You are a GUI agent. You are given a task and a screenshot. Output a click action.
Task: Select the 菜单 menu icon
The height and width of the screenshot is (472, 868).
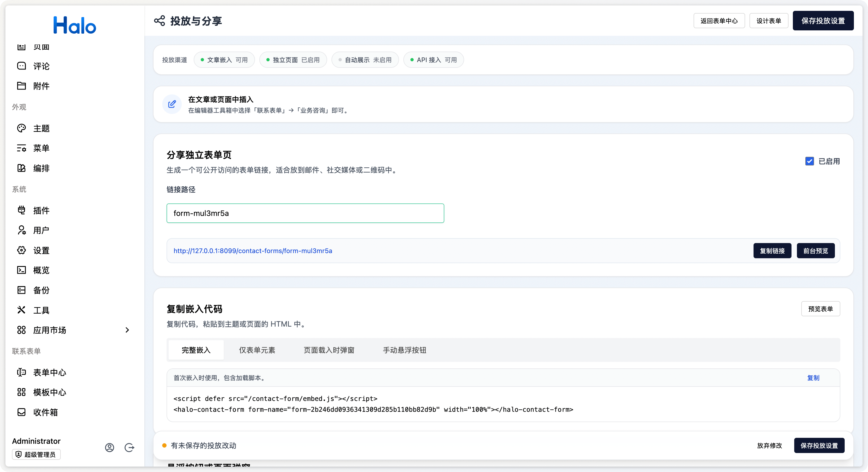pos(21,148)
